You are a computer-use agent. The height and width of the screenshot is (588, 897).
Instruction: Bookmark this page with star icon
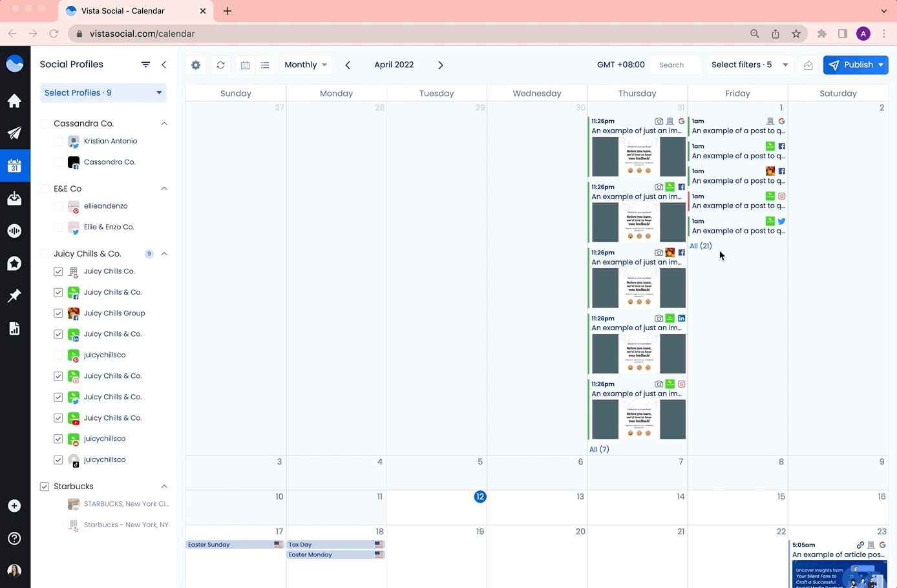pos(796,34)
